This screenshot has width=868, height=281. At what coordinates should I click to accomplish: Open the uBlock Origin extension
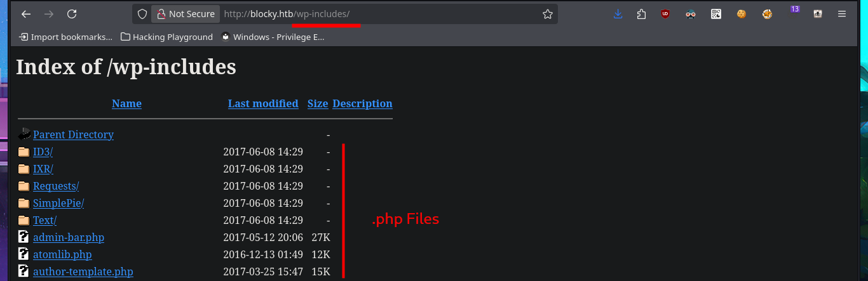665,14
